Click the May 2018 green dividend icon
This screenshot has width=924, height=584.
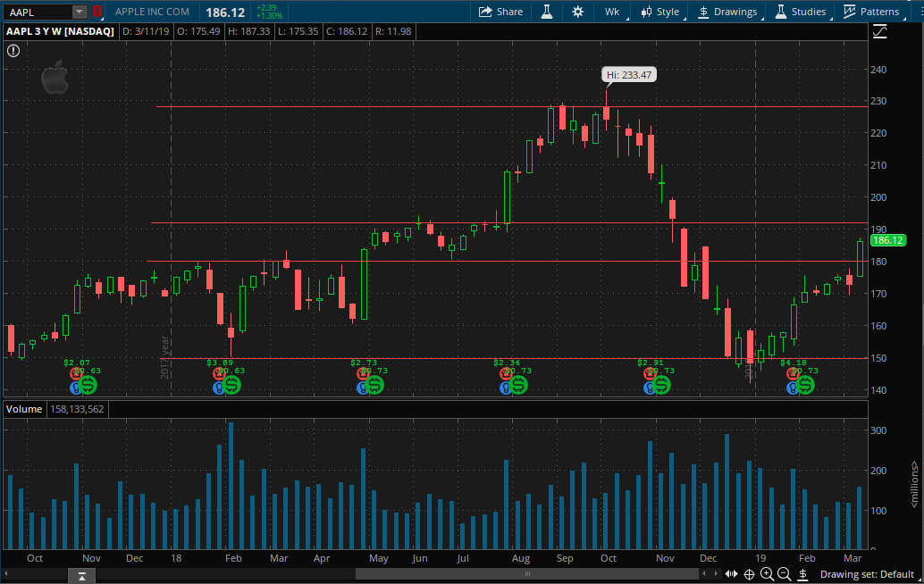point(374,385)
